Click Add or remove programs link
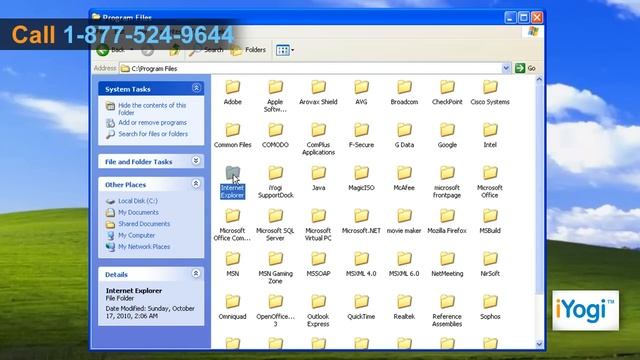 point(152,122)
